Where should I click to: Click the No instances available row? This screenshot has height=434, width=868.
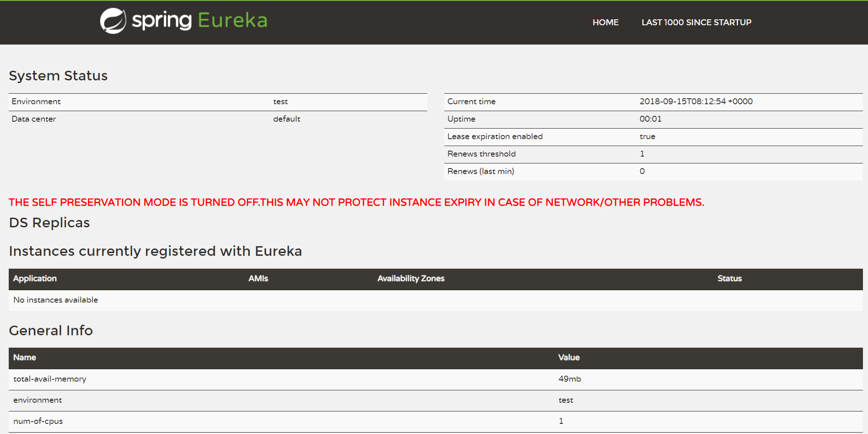point(56,300)
